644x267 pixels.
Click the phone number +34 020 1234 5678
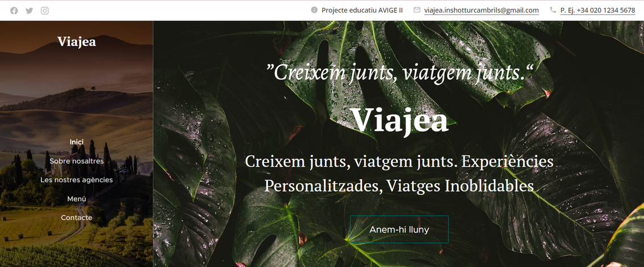tap(597, 10)
